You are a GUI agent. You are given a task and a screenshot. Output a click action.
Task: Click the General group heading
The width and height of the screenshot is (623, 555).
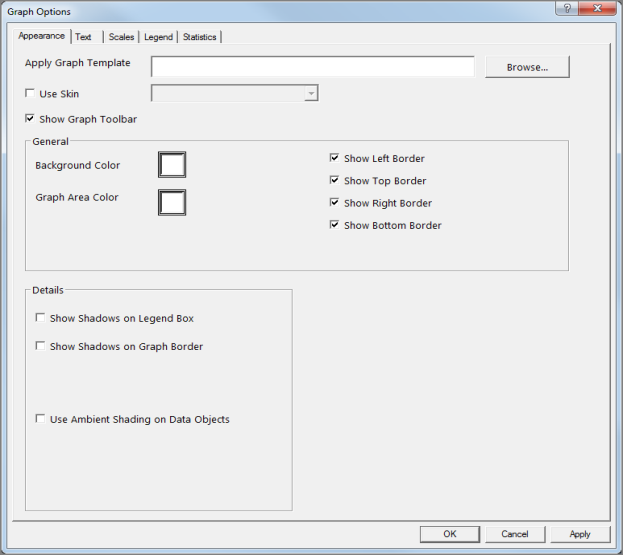pos(50,141)
